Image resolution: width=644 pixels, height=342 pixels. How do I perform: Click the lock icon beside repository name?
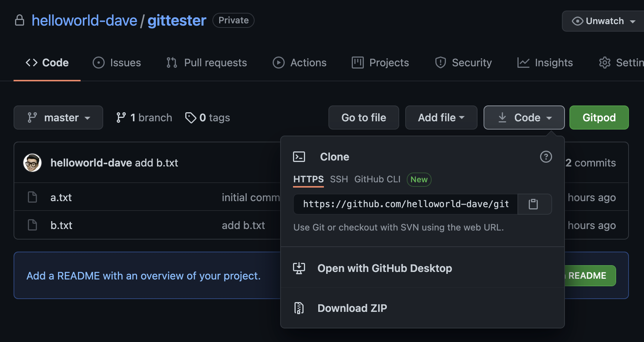[20, 20]
